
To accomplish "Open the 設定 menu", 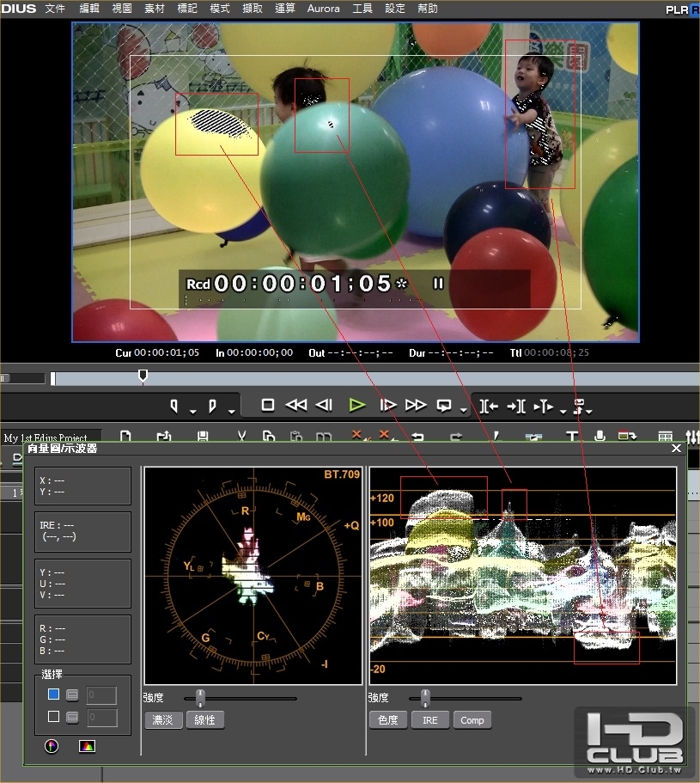I will click(394, 9).
